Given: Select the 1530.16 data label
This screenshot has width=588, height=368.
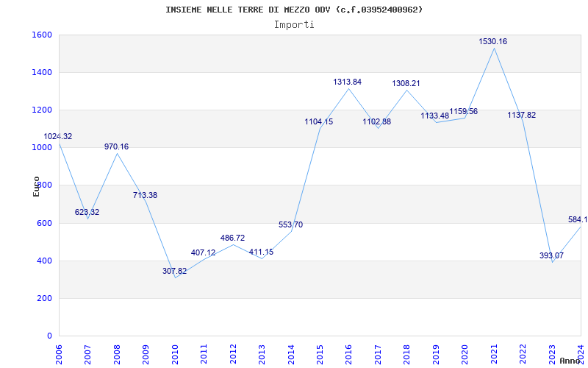Looking at the screenshot, I should 492,42.
